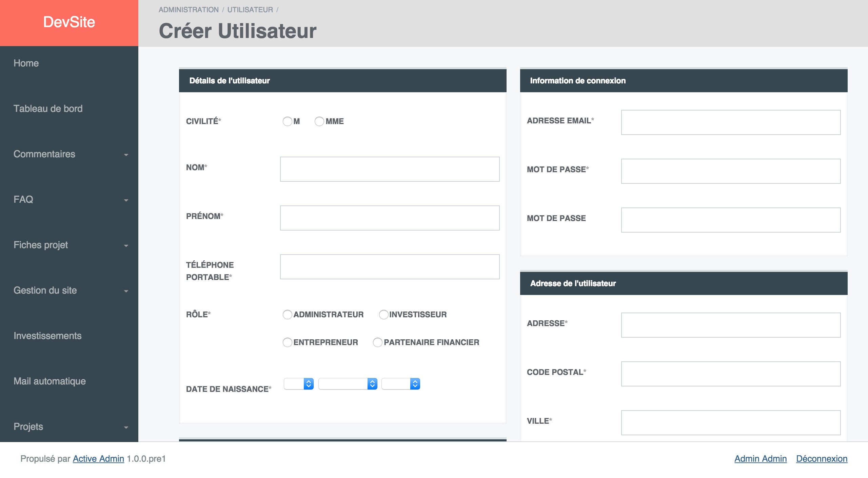
Task: Expand the Commentaires submenu arrow
Action: [126, 155]
